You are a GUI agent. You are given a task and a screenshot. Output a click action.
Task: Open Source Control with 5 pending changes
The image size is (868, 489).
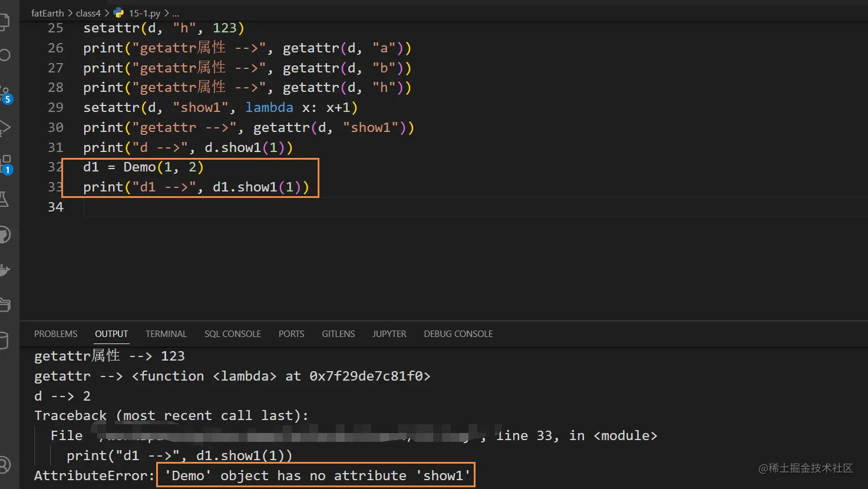coord(5,94)
